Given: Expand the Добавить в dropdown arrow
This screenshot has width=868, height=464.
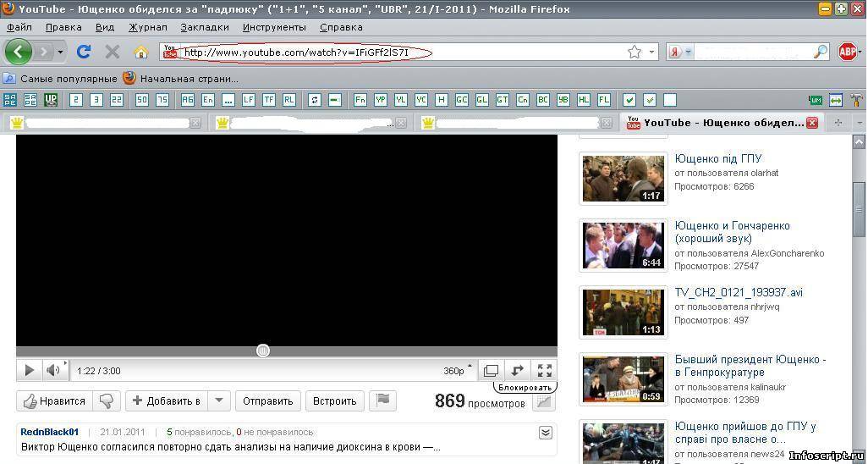Looking at the screenshot, I should tap(218, 400).
